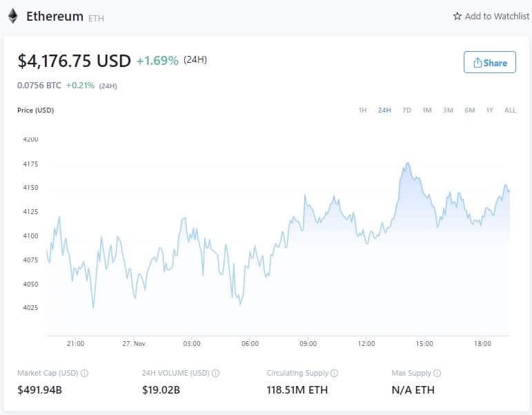This screenshot has width=532, height=415.
Task: Click the 4050 price axis label
Action: click(x=30, y=284)
